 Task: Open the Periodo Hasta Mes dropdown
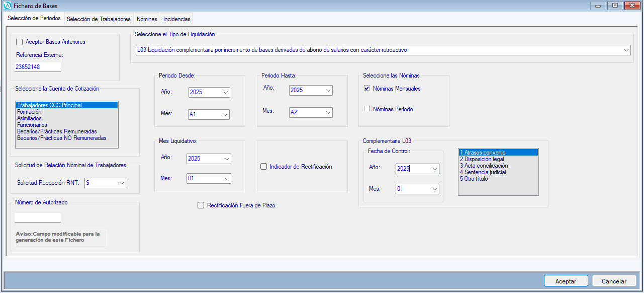pyautogui.click(x=327, y=113)
